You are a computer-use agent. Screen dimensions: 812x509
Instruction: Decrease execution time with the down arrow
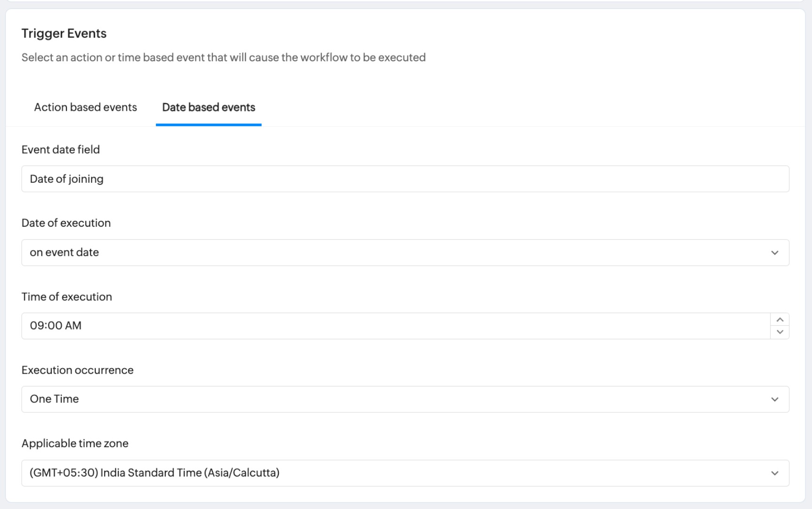tap(780, 332)
